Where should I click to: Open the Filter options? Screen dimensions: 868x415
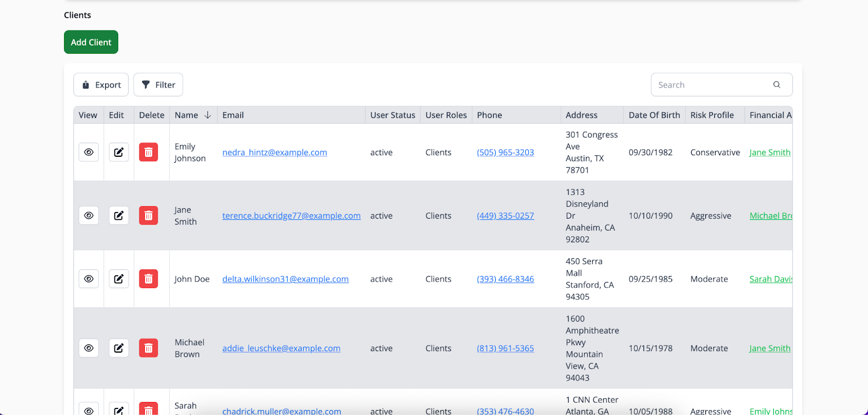coord(158,85)
